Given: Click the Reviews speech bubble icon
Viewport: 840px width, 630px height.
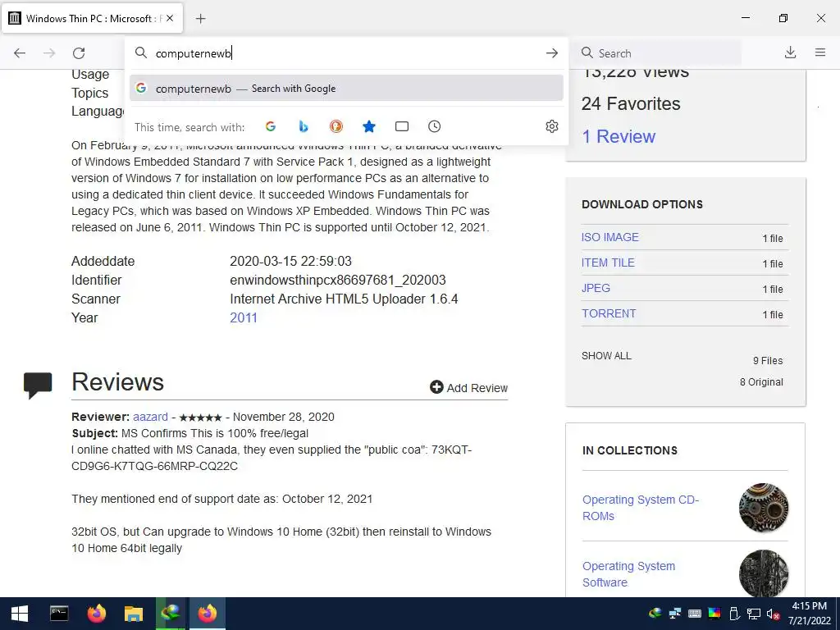Looking at the screenshot, I should 38,386.
